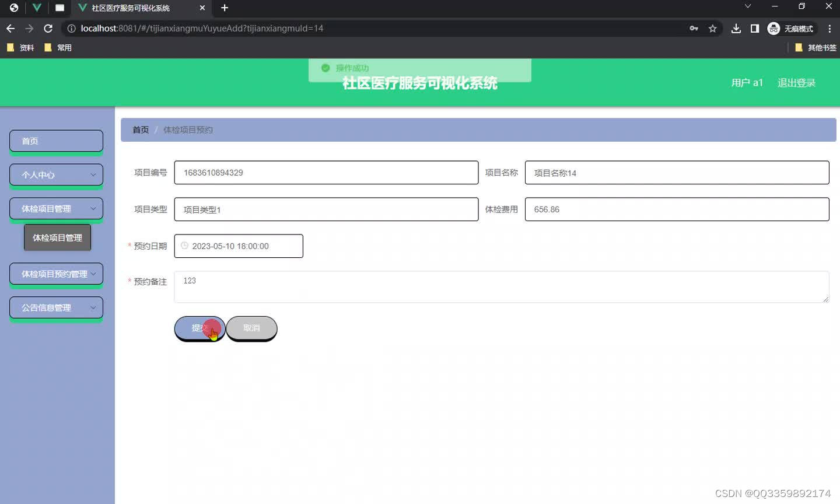
Task: Log out via 退出登录
Action: (796, 83)
